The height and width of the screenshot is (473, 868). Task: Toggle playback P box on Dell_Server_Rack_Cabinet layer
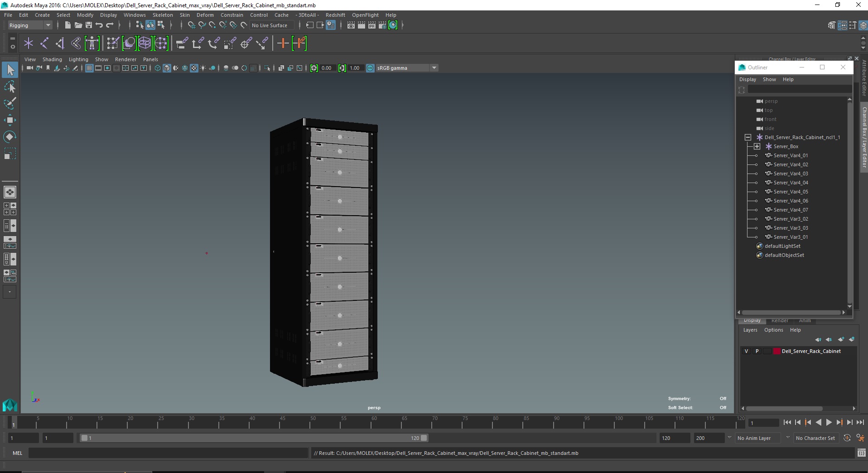click(757, 351)
